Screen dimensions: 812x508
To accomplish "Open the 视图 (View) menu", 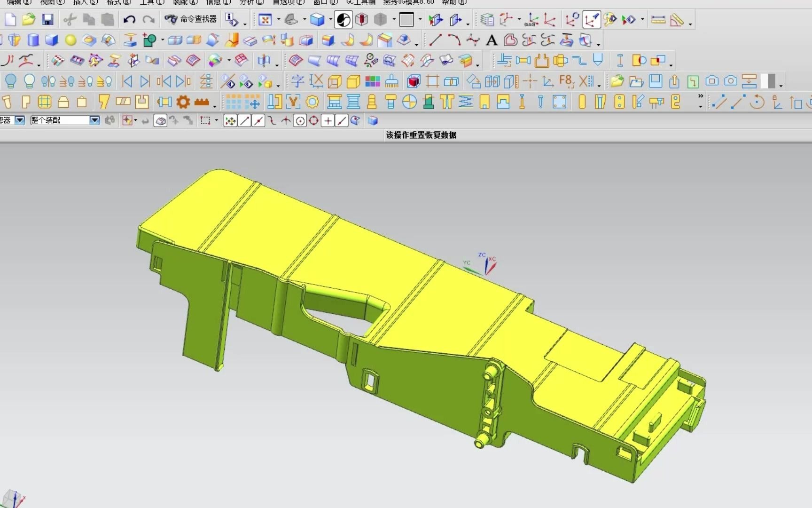I will (x=53, y=2).
